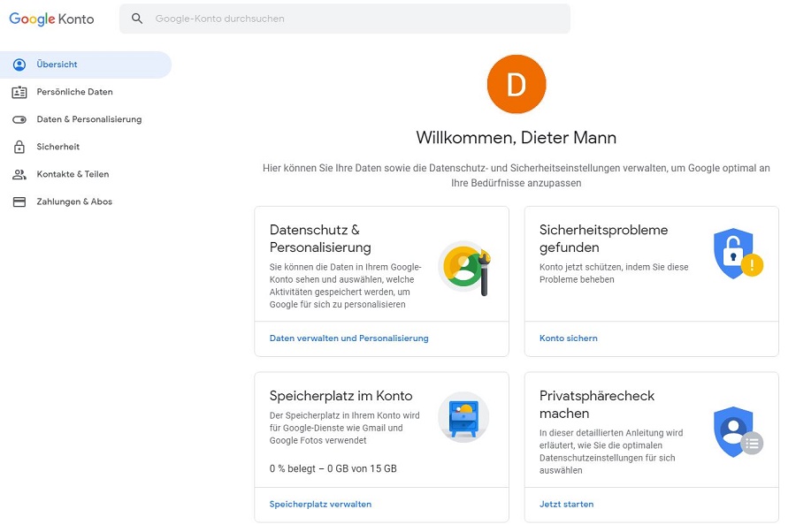The width and height of the screenshot is (796, 532).
Task: Select Sicherheit in the sidebar
Action: pos(86,147)
